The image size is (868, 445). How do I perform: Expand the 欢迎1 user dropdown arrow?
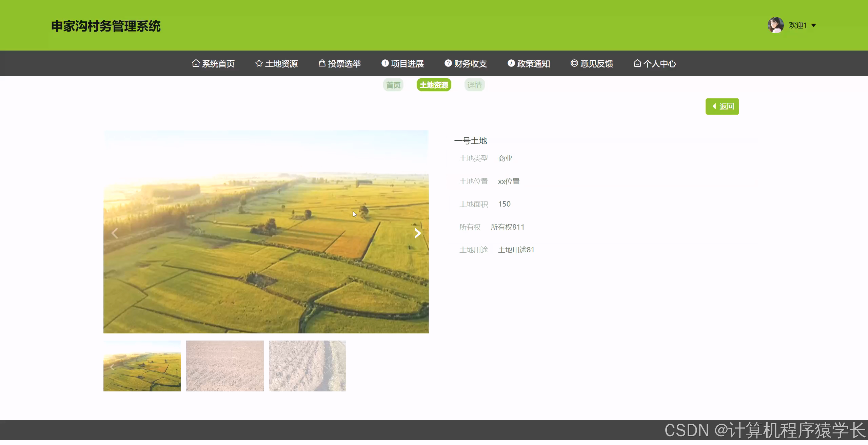pos(813,25)
